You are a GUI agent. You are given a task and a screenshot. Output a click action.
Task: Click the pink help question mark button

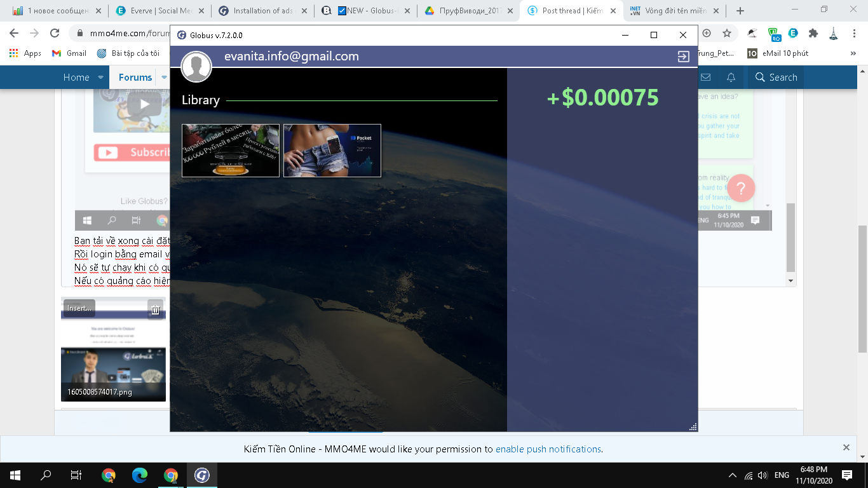[741, 188]
